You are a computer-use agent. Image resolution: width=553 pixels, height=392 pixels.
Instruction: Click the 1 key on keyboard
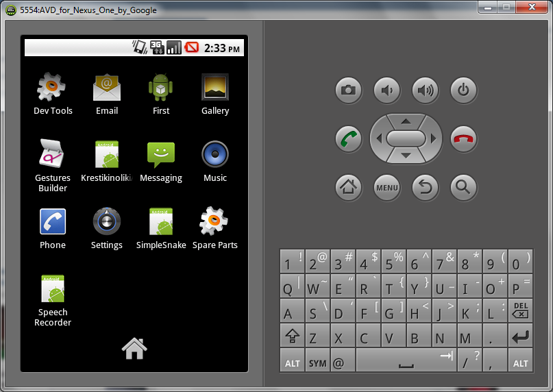(x=292, y=262)
